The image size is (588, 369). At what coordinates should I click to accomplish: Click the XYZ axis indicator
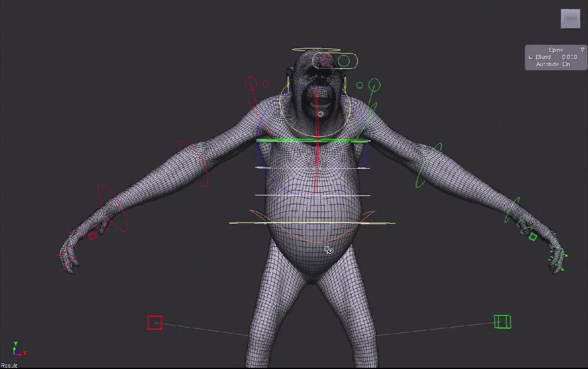point(19,349)
